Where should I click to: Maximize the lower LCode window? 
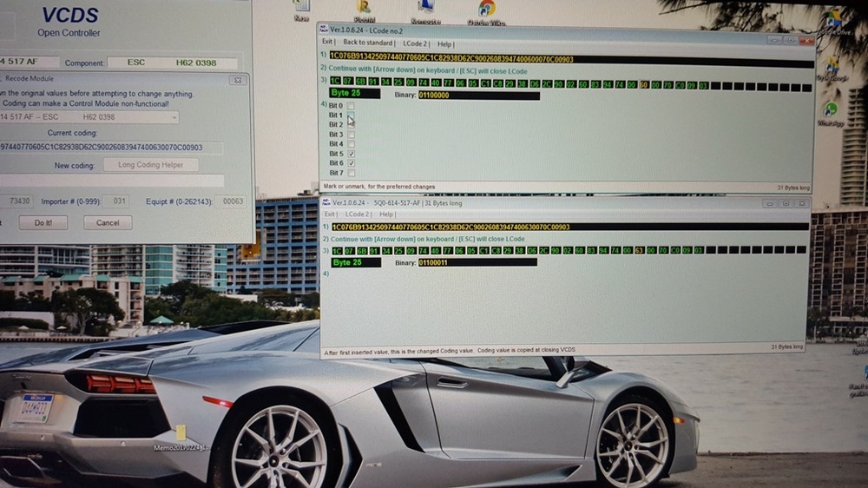click(x=784, y=202)
